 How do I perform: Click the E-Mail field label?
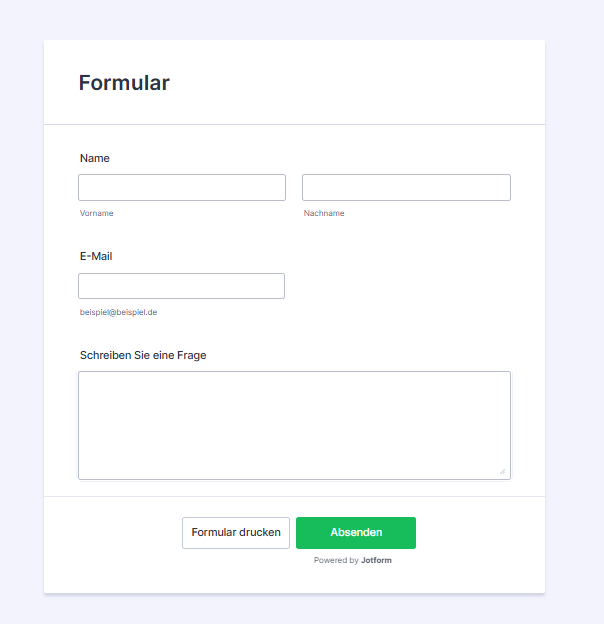point(96,256)
